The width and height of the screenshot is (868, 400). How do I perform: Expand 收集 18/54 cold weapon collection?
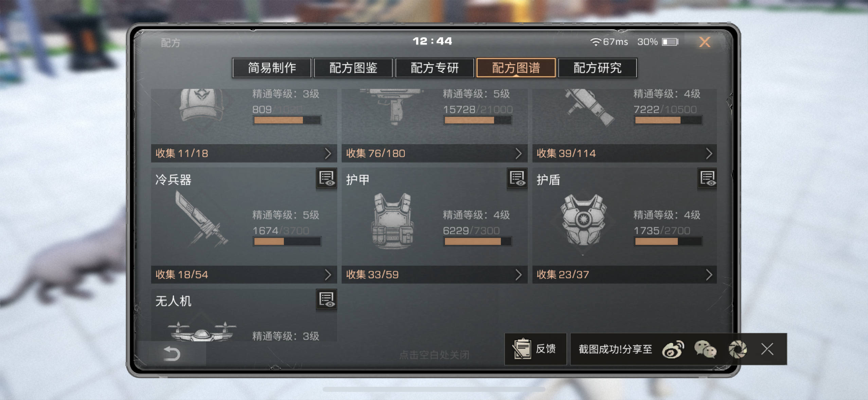point(244,274)
